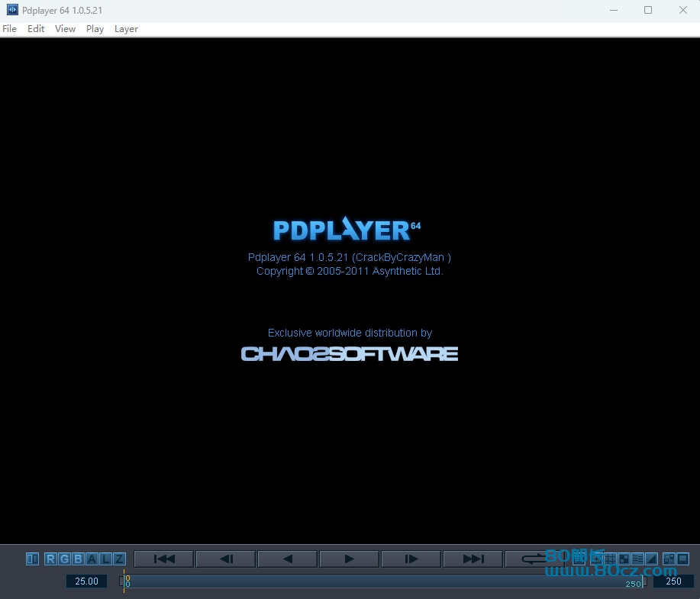
Task: Toggle the Blue channel (B) button
Action: [78, 559]
